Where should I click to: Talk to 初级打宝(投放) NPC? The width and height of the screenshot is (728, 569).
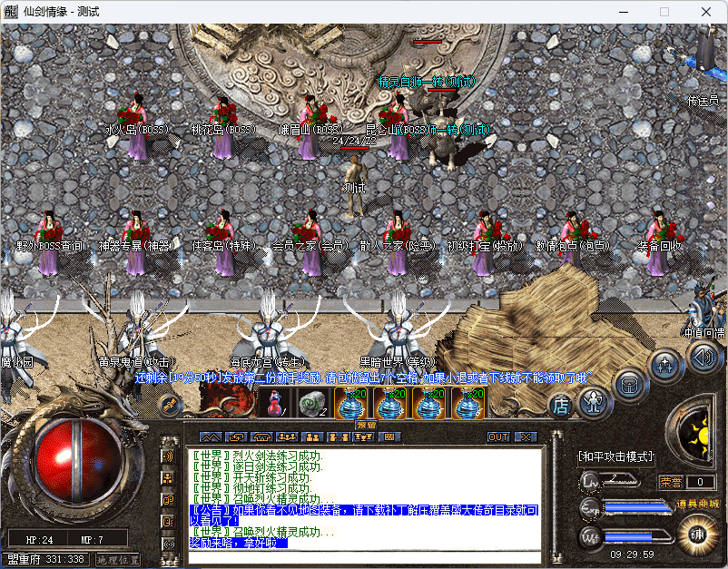pos(484,243)
